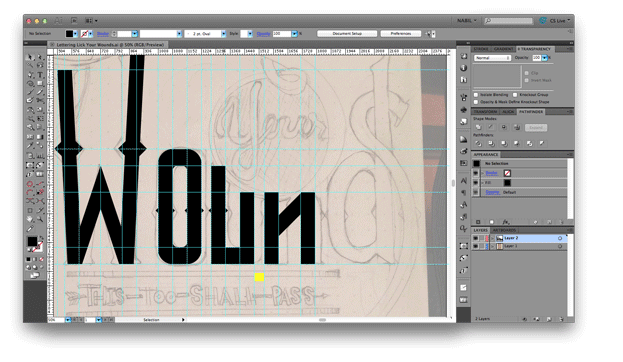Open the Normal blending mode dropdown

click(492, 58)
